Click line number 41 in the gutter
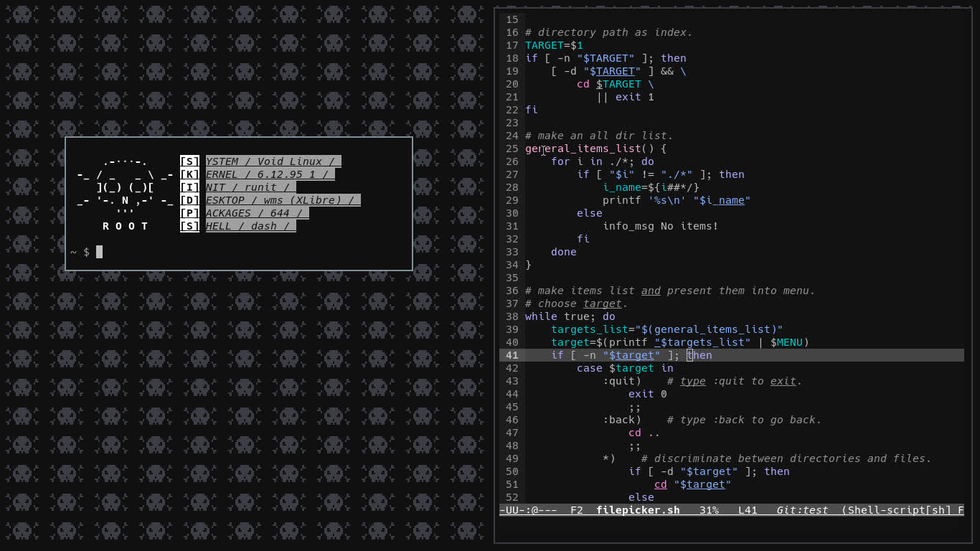Image resolution: width=980 pixels, height=551 pixels. [512, 355]
